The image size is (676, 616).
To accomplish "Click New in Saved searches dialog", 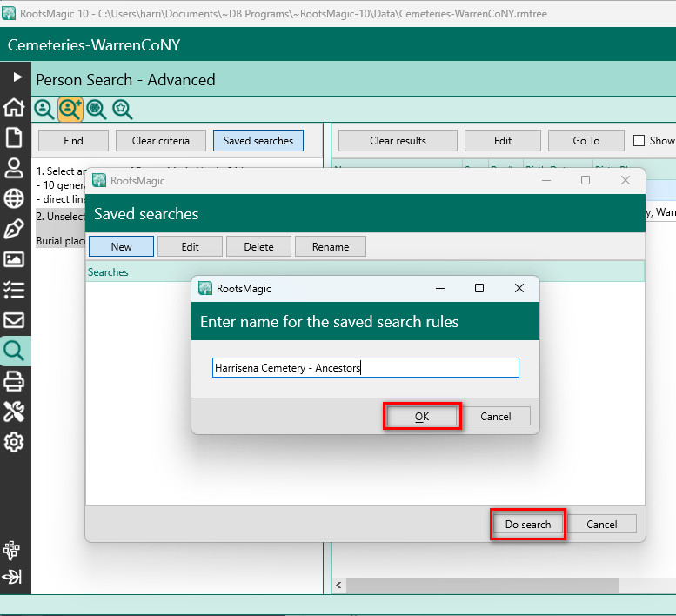I will (x=121, y=246).
